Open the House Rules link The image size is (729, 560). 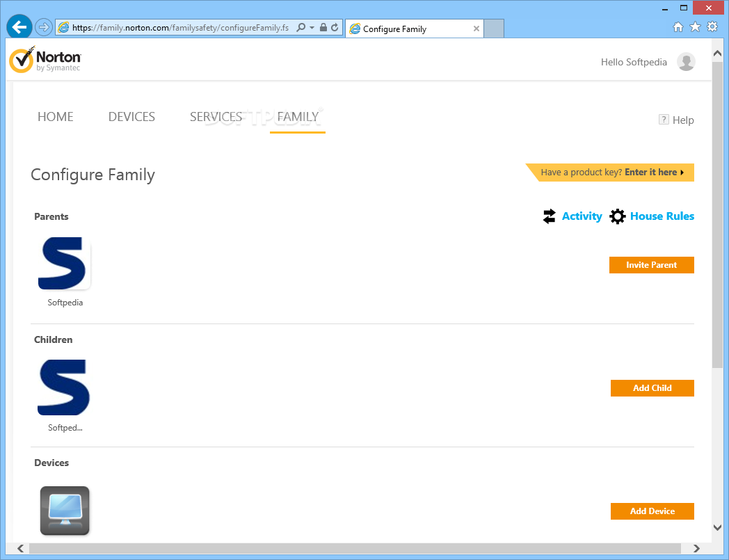662,216
